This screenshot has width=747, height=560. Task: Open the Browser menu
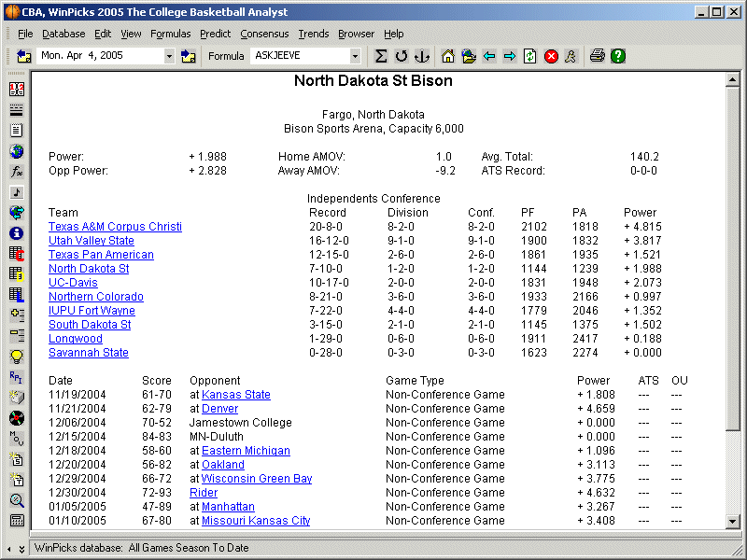pyautogui.click(x=357, y=34)
